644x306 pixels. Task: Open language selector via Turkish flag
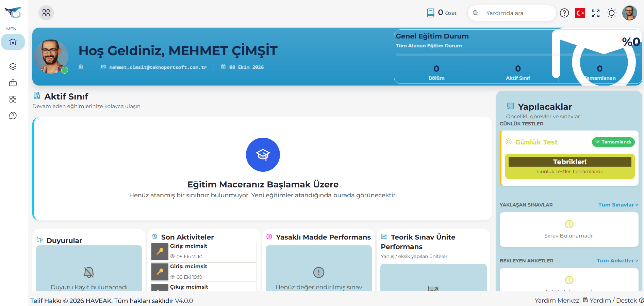[x=580, y=13]
